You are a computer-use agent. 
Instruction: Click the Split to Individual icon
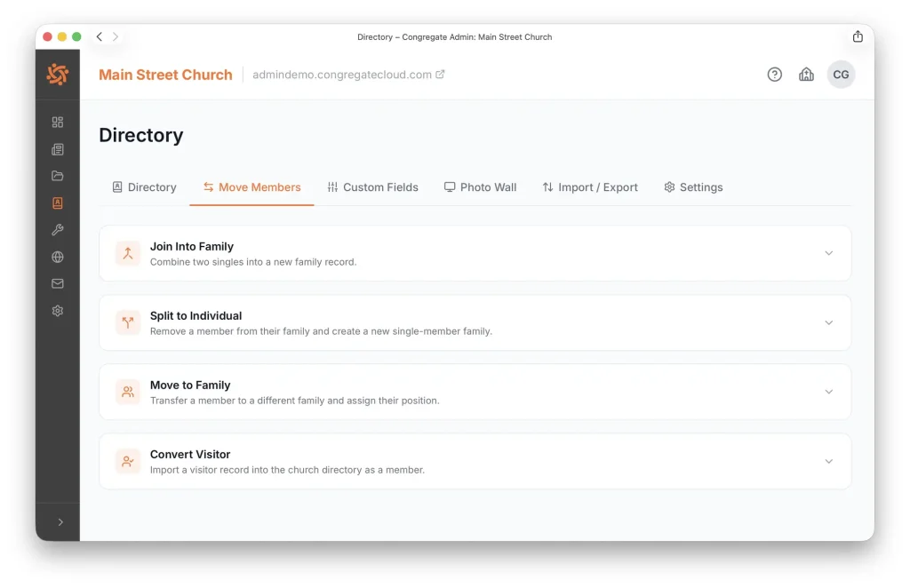coord(128,323)
